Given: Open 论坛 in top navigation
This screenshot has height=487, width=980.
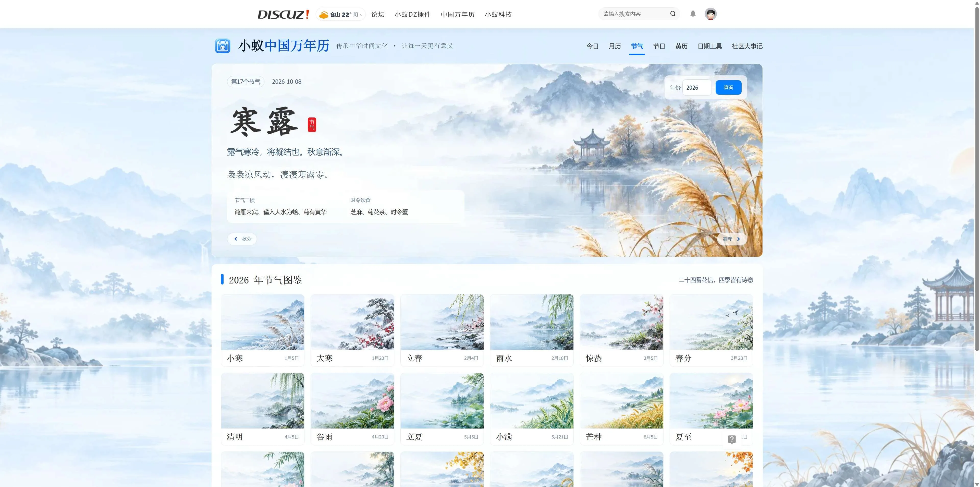Looking at the screenshot, I should pos(378,15).
